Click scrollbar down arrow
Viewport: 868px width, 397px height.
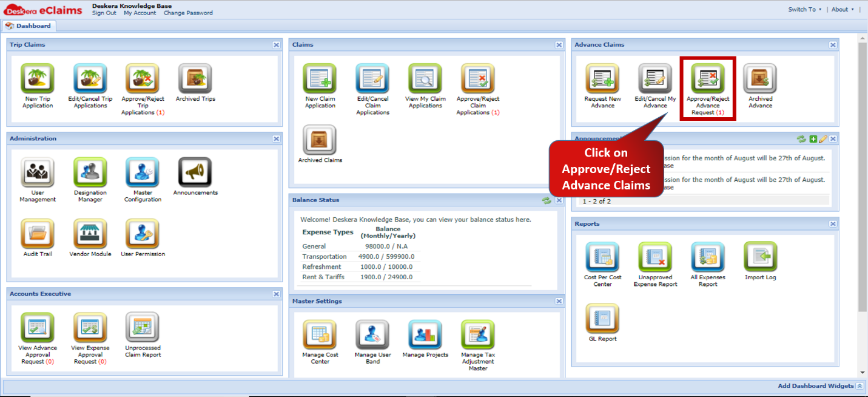pos(863,372)
